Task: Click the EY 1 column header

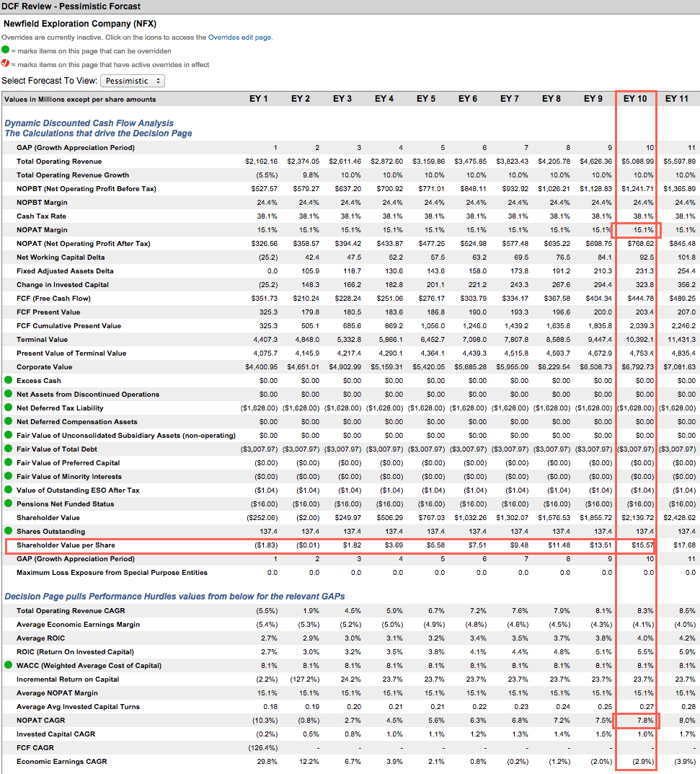Action: click(x=259, y=99)
